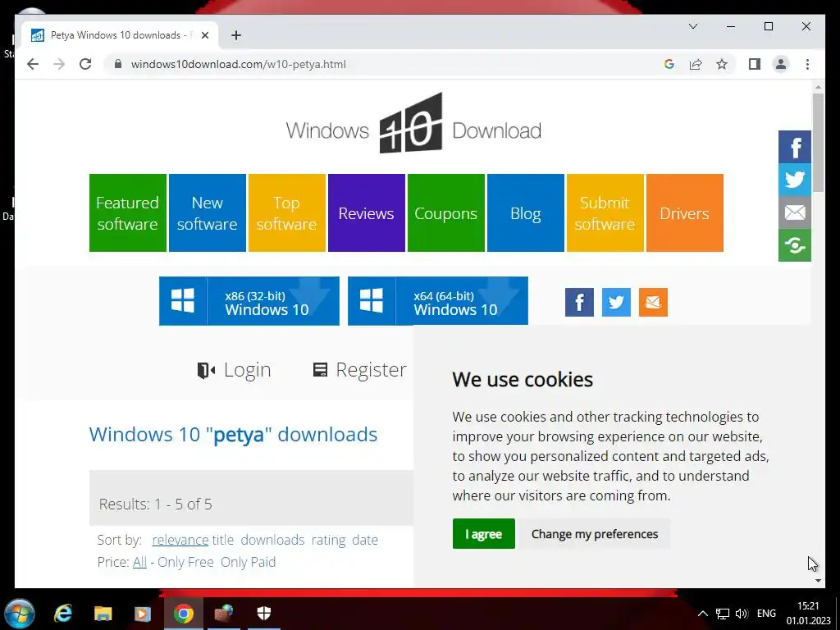Viewport: 840px width, 630px height.
Task: Open a new browser tab
Action: tap(236, 35)
